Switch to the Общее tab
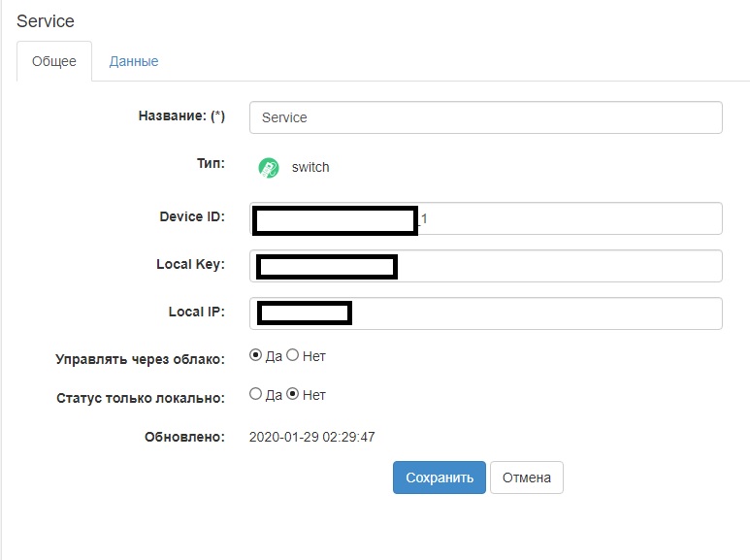 [x=54, y=61]
